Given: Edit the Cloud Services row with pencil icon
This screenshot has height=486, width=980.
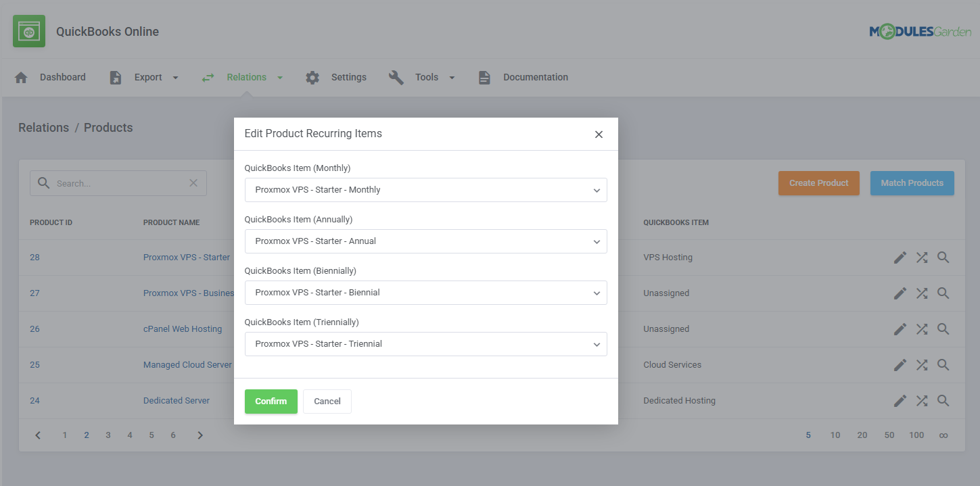Looking at the screenshot, I should point(900,365).
